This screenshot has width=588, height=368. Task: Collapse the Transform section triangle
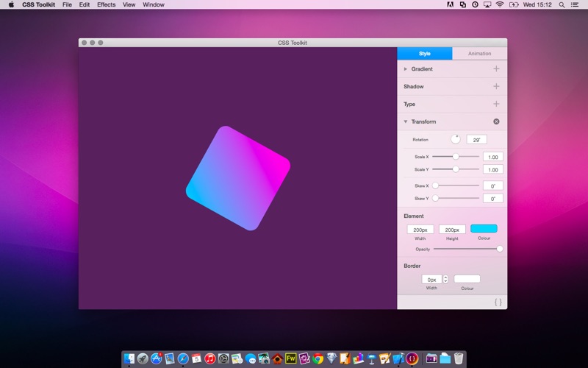[x=406, y=121]
